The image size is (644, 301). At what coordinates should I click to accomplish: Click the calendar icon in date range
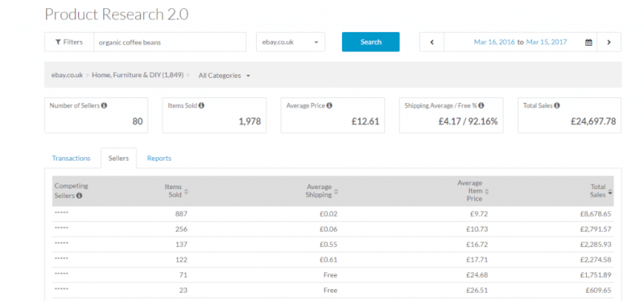click(x=588, y=43)
